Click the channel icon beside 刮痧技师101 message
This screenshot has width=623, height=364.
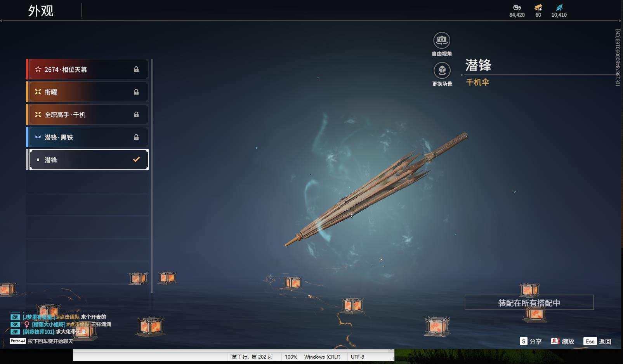15,332
